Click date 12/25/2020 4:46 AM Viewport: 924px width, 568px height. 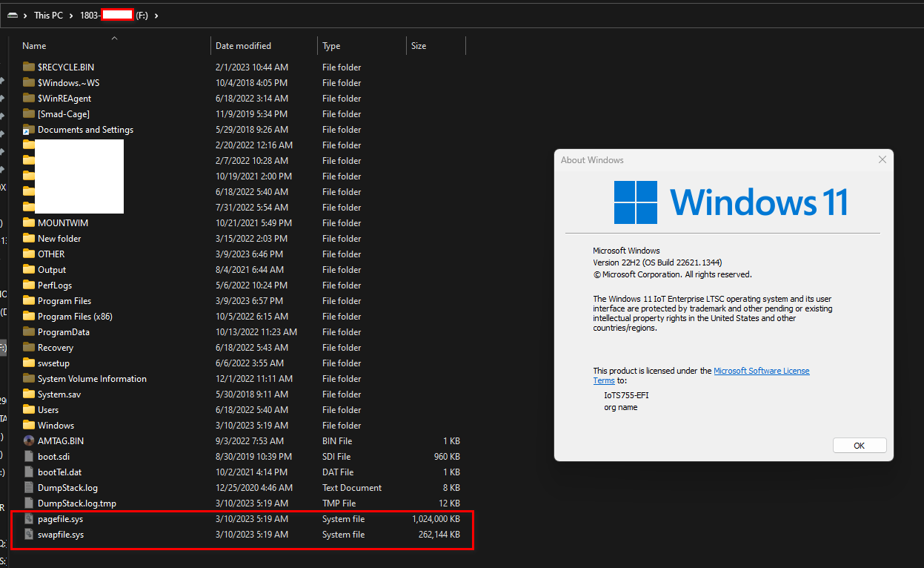pos(254,487)
